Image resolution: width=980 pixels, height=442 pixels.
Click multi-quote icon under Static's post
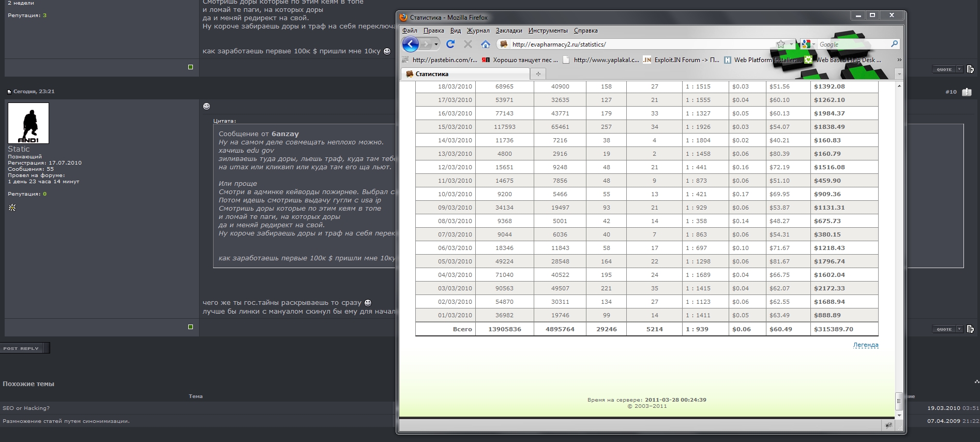[970, 329]
